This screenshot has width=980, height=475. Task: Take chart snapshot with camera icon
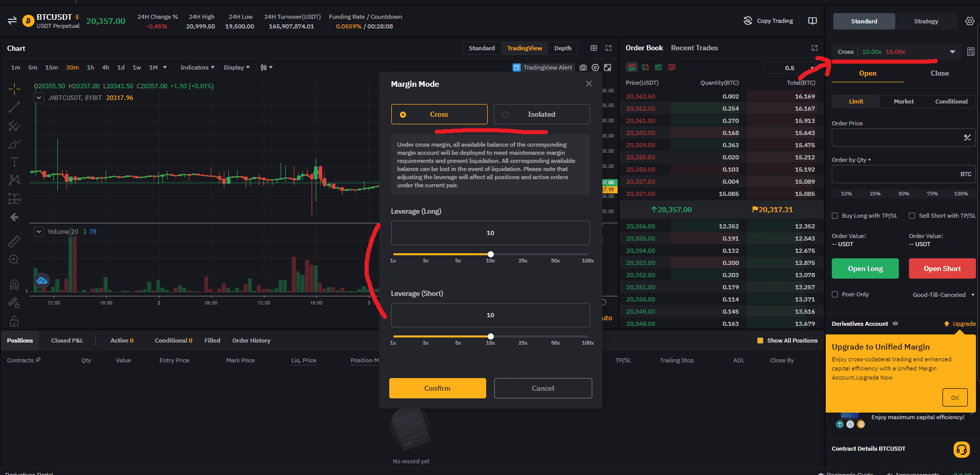(x=583, y=67)
